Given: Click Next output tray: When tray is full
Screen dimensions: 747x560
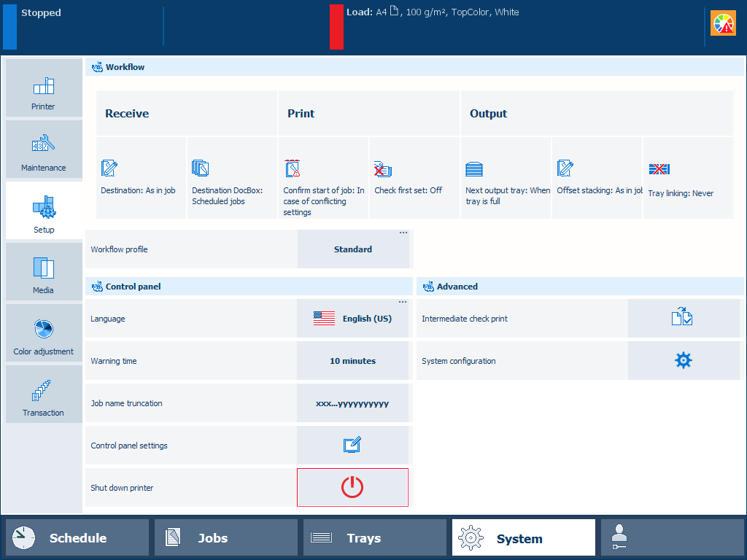Looking at the screenshot, I should point(506,179).
